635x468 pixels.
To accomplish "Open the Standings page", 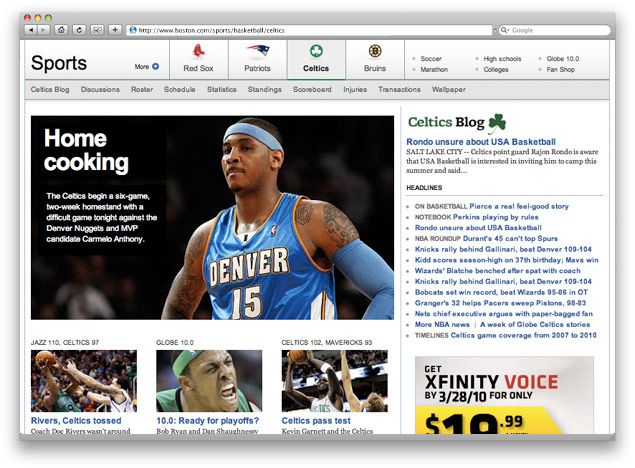I will tap(264, 89).
